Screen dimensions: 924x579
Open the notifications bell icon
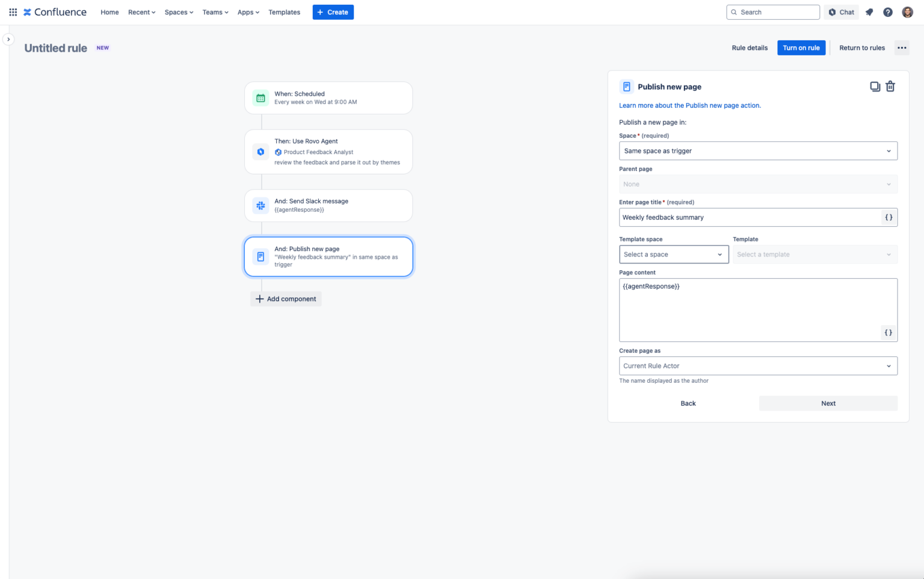tap(869, 11)
